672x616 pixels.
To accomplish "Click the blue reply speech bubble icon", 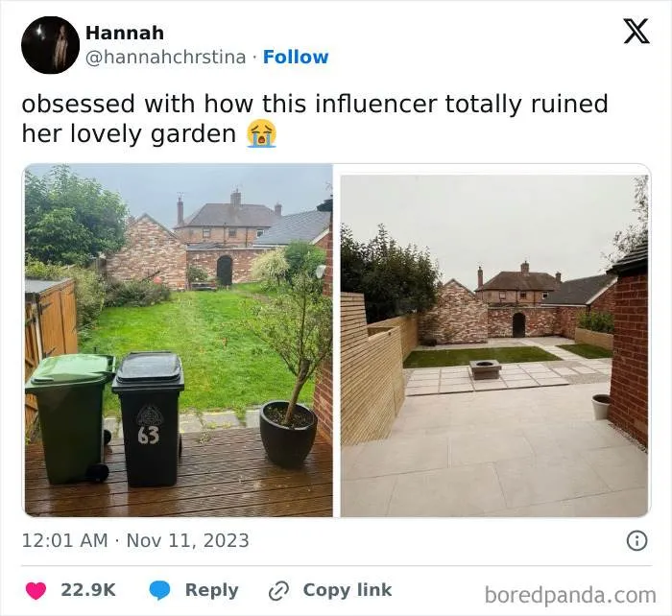I will coord(159,591).
